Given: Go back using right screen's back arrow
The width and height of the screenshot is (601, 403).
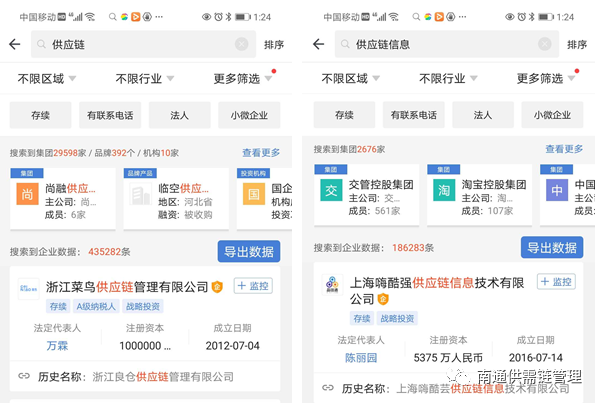Looking at the screenshot, I should pos(319,44).
